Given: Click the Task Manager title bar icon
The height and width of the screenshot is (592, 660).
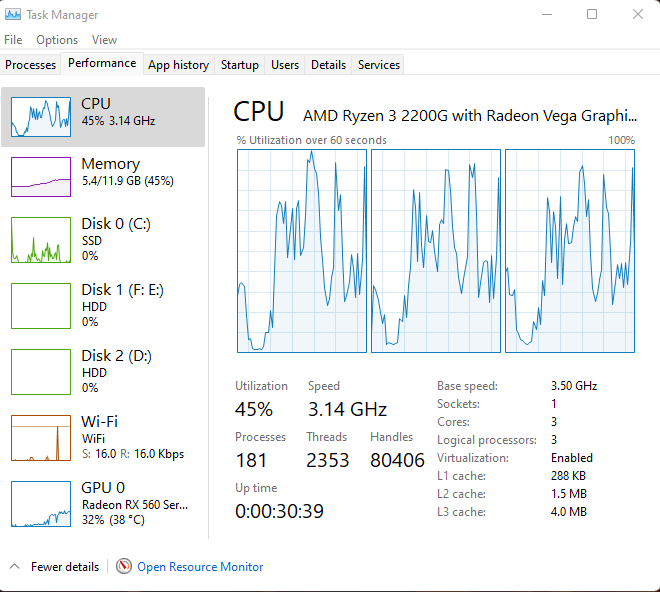Looking at the screenshot, I should (x=13, y=14).
